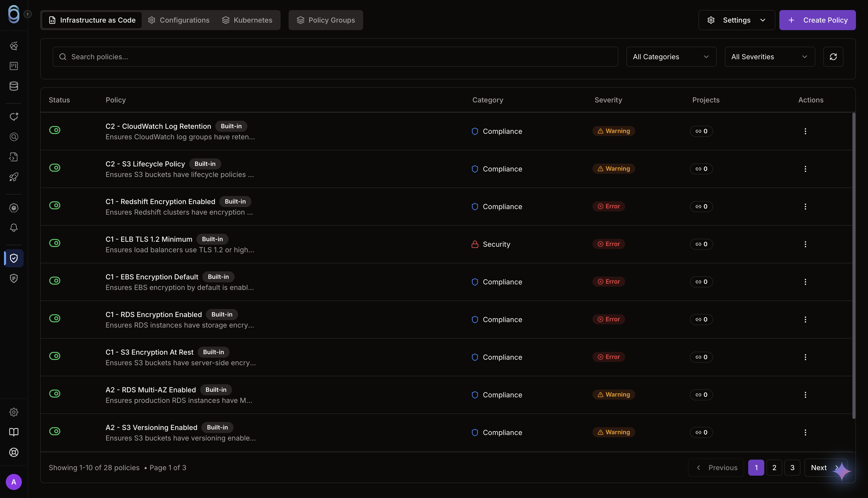Click the Severity column header
Viewport: 868px width, 498px height.
[x=608, y=100]
